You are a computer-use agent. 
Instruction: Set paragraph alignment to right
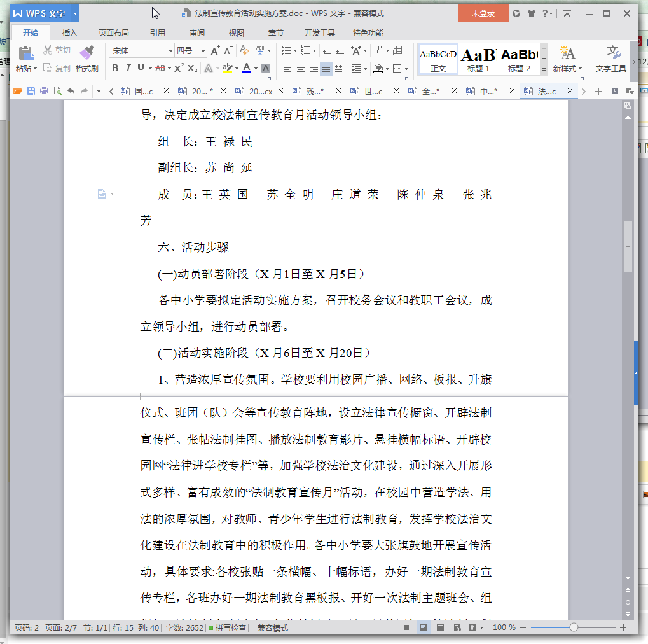(314, 68)
